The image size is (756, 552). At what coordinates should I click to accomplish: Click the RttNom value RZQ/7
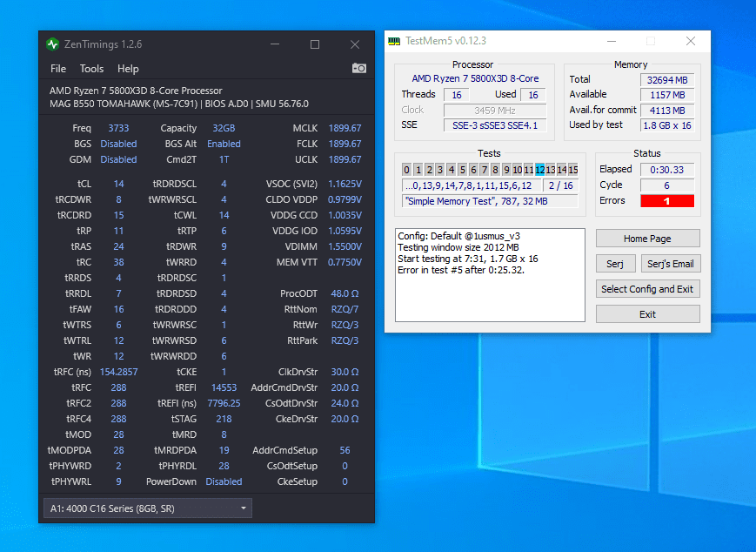(x=345, y=309)
